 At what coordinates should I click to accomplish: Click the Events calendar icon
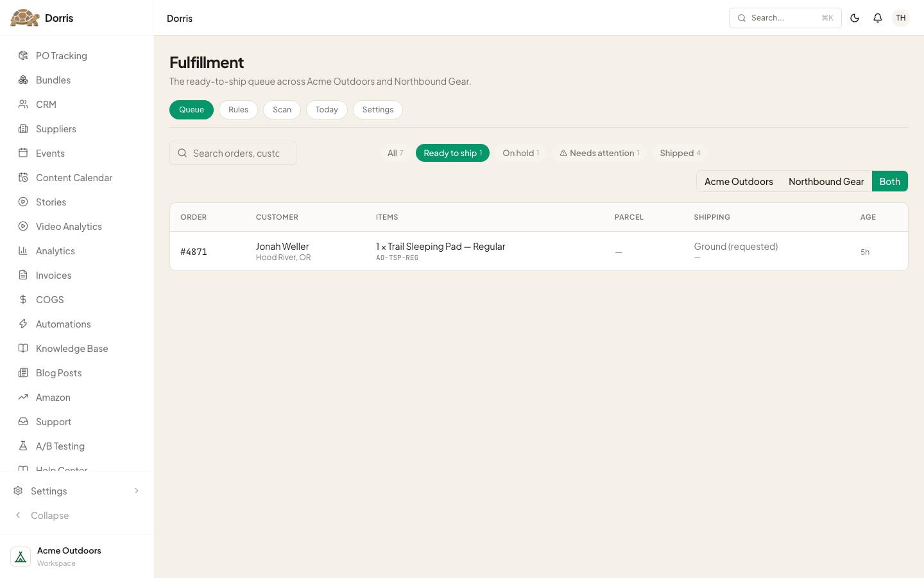coord(23,153)
